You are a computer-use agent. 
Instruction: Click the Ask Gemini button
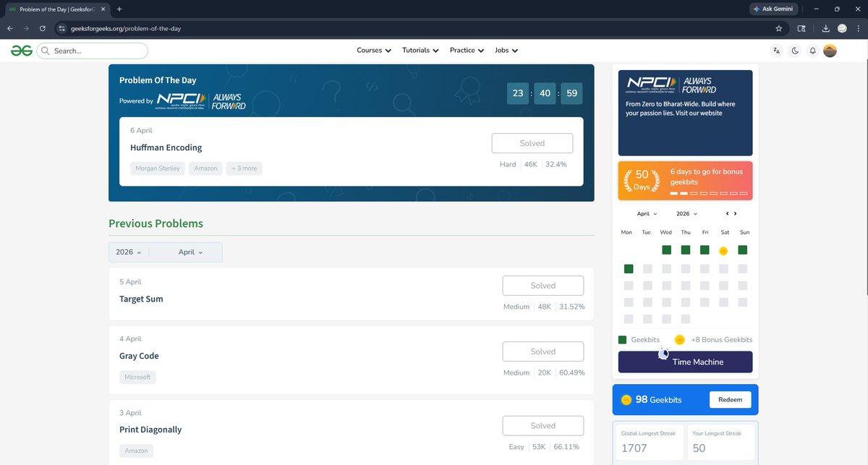tap(773, 9)
